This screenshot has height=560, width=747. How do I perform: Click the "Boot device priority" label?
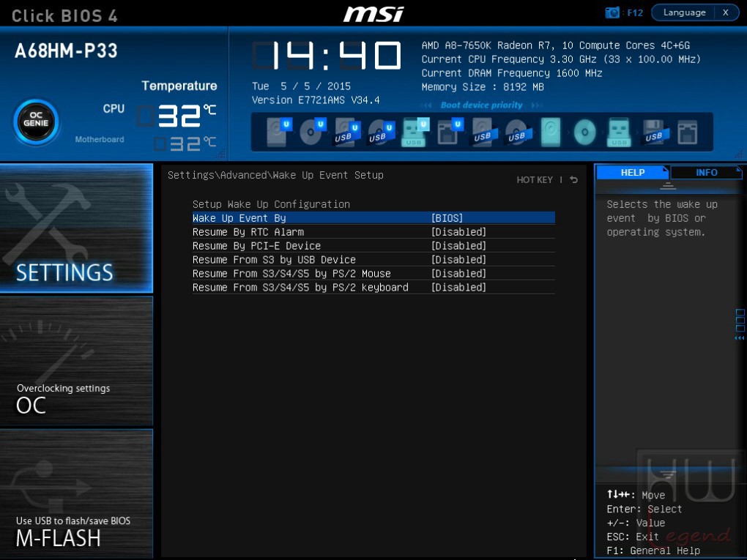[481, 105]
